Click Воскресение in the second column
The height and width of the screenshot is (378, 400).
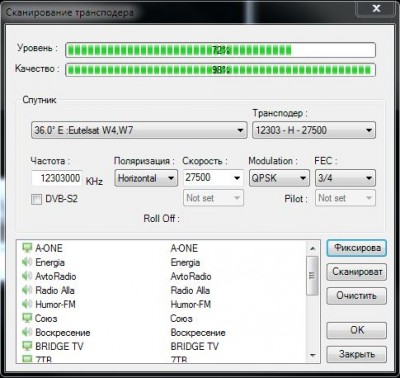pyautogui.click(x=198, y=332)
